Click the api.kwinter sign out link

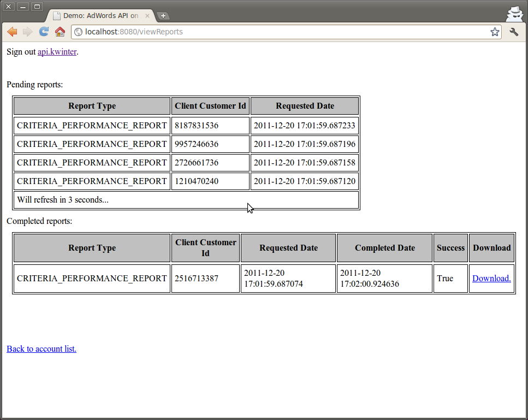(x=57, y=52)
